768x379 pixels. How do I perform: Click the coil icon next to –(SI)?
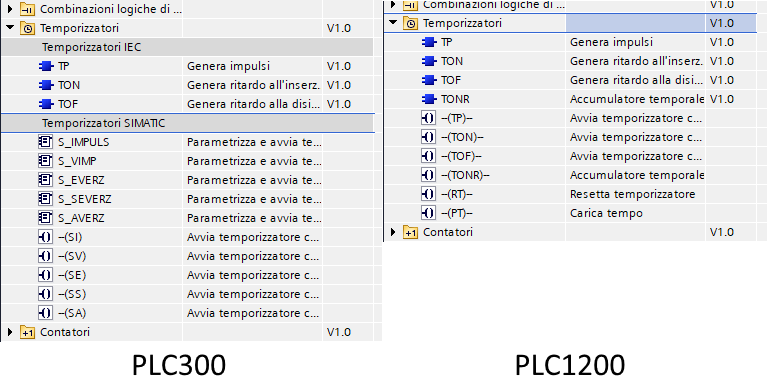(x=45, y=237)
